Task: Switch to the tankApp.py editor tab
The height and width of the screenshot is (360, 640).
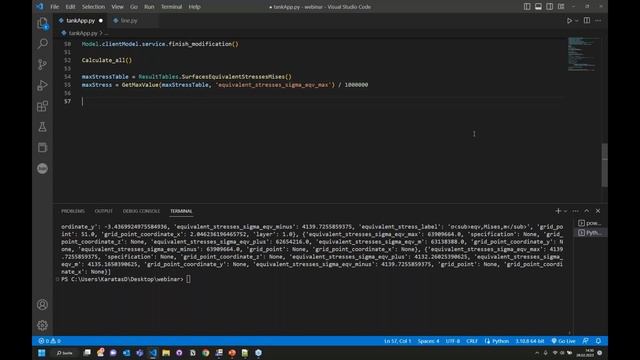Action: (80, 20)
